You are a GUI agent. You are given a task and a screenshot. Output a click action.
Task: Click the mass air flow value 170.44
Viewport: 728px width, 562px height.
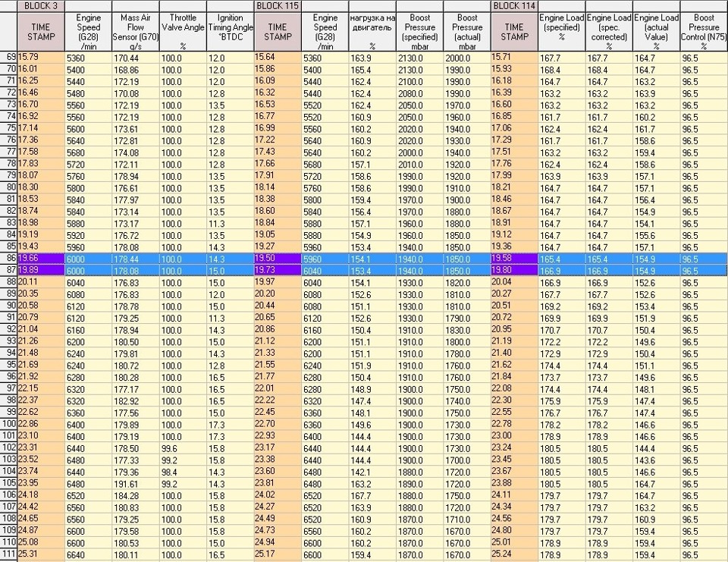pos(136,58)
